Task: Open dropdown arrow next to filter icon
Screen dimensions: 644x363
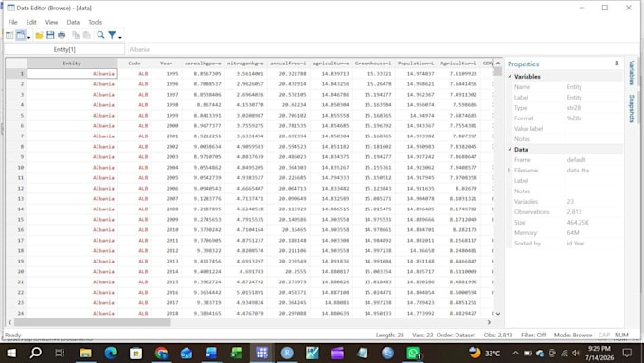Action: (x=120, y=37)
